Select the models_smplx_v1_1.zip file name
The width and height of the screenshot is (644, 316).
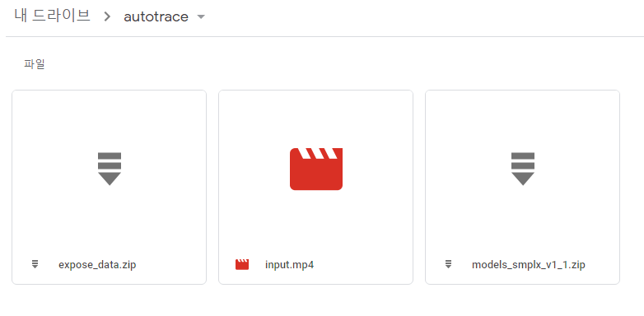pos(529,265)
